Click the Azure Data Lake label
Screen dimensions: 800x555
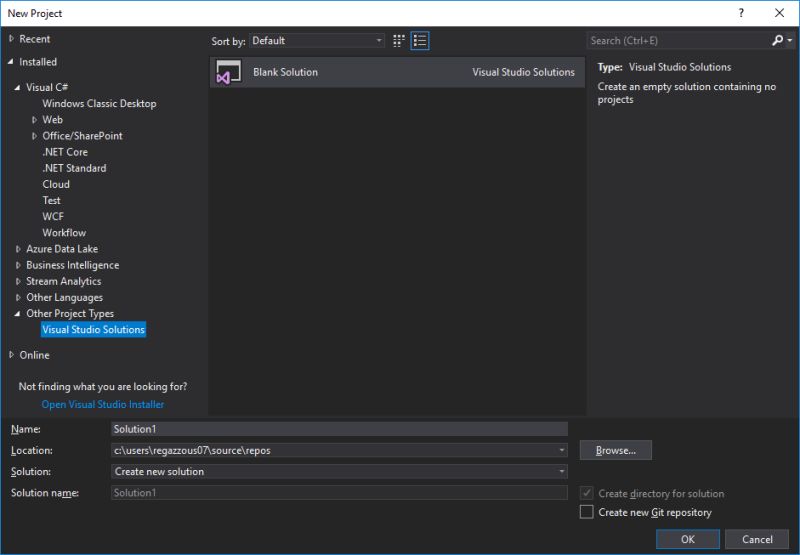point(62,249)
